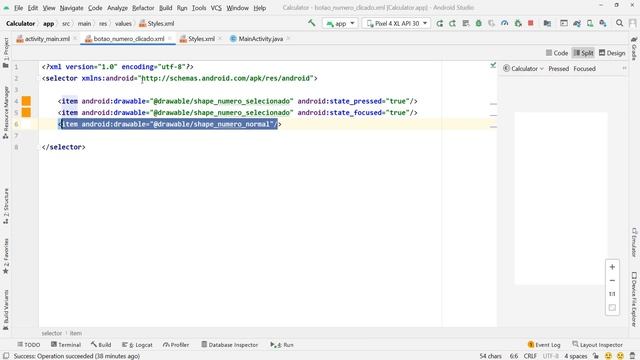The height and width of the screenshot is (360, 640).
Task: Open the Event Log panel
Action: point(544,345)
